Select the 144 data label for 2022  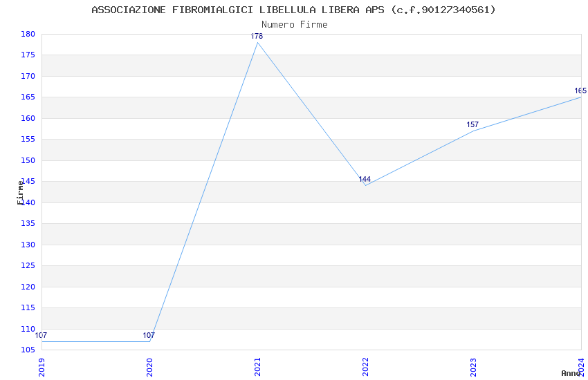pos(365,180)
